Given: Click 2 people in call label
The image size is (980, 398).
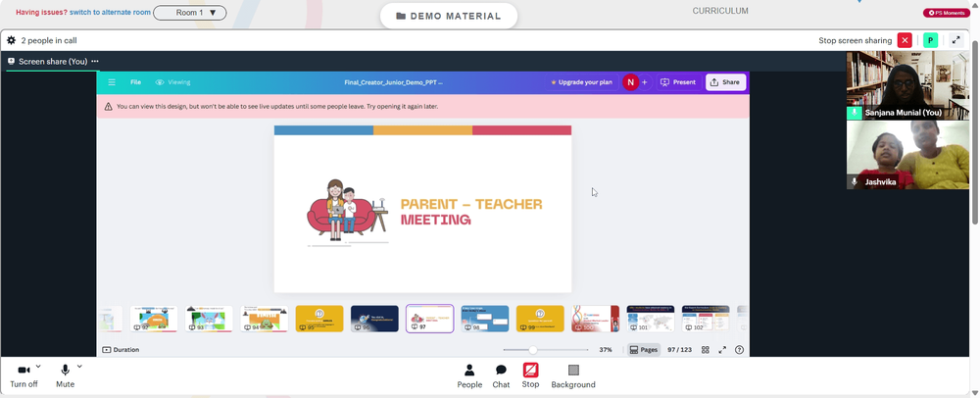Looking at the screenshot, I should [49, 40].
